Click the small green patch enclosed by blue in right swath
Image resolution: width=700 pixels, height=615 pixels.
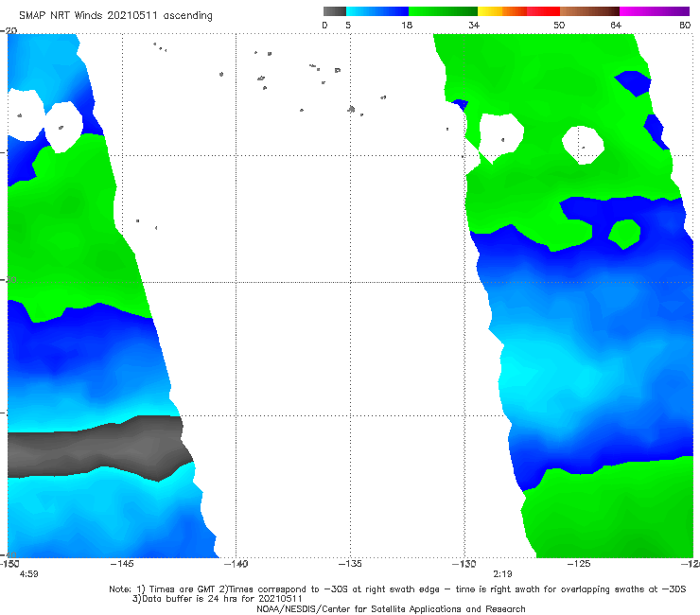pyautogui.click(x=624, y=234)
